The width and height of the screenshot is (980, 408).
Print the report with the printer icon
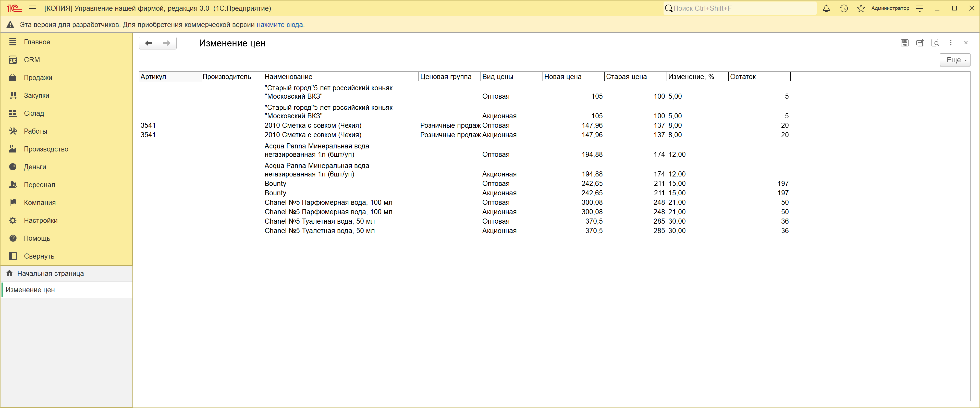point(920,43)
